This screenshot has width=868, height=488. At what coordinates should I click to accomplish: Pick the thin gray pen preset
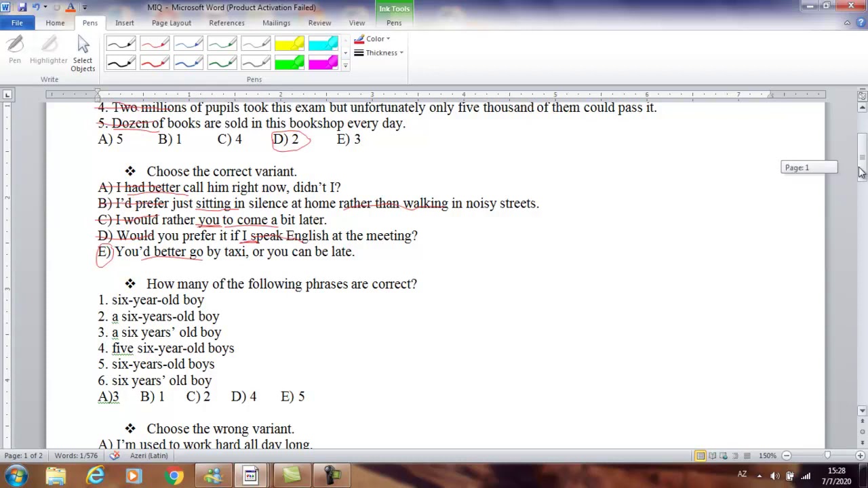click(x=256, y=44)
